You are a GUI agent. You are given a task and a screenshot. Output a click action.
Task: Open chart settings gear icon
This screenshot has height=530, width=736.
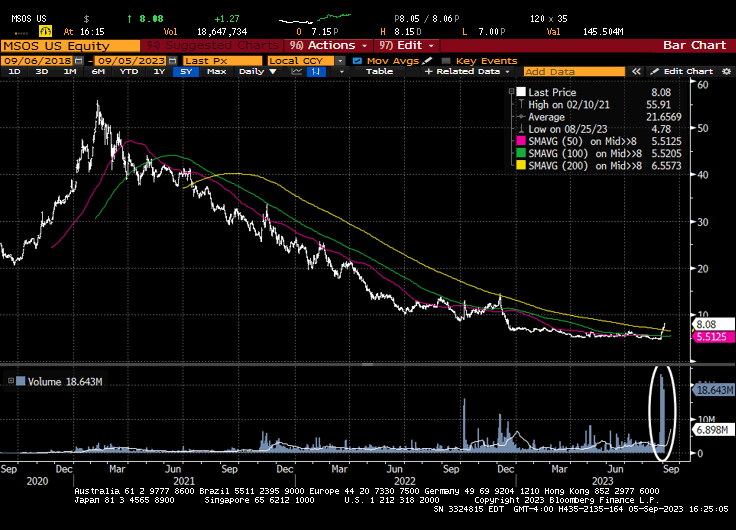pos(726,71)
